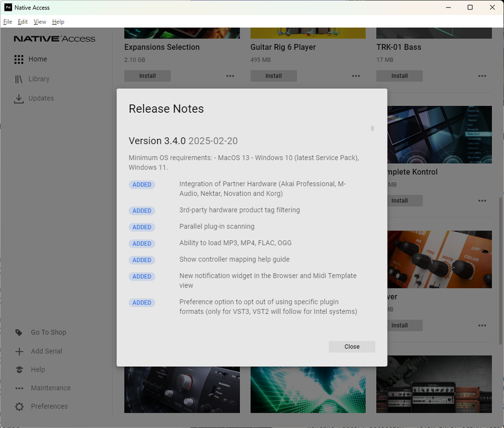Go to the Home section label
This screenshot has width=504, height=428.
(x=38, y=59)
